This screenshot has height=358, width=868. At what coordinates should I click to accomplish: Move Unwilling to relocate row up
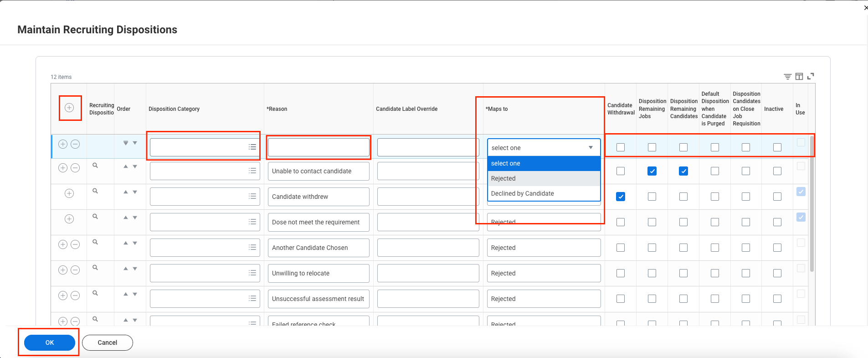tap(126, 269)
